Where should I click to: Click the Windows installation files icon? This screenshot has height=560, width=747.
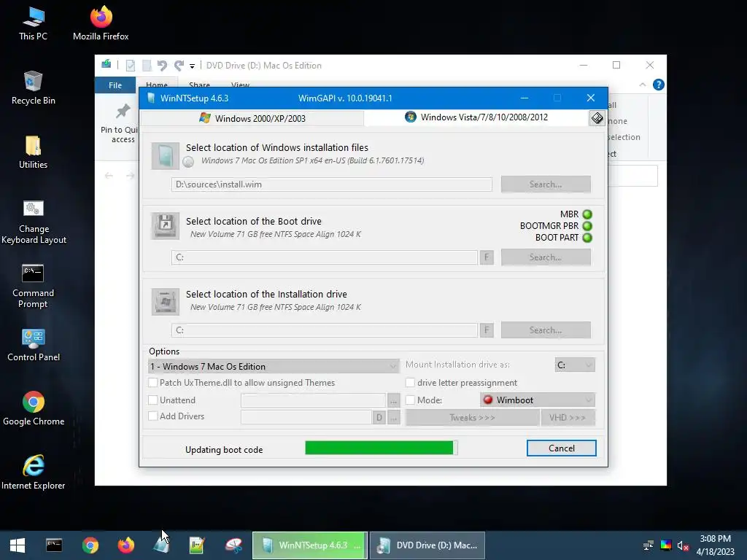tap(165, 156)
